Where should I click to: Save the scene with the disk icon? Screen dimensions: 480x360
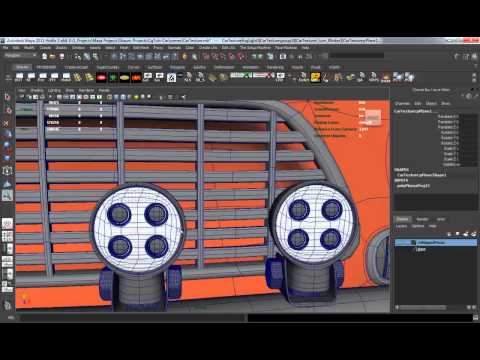coord(62,56)
